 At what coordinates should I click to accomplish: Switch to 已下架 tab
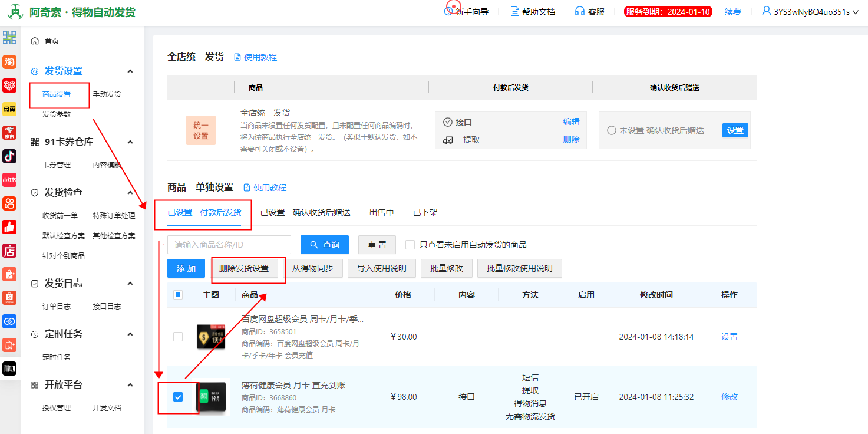tap(425, 212)
